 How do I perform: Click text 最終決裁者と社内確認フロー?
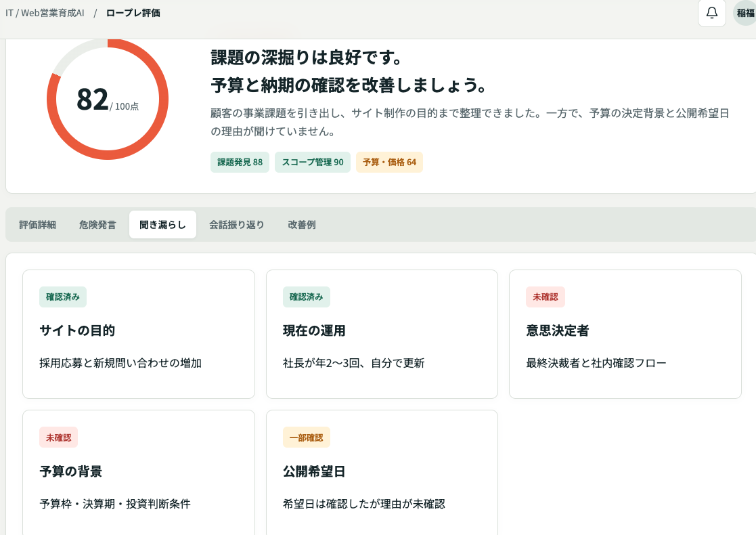(596, 363)
